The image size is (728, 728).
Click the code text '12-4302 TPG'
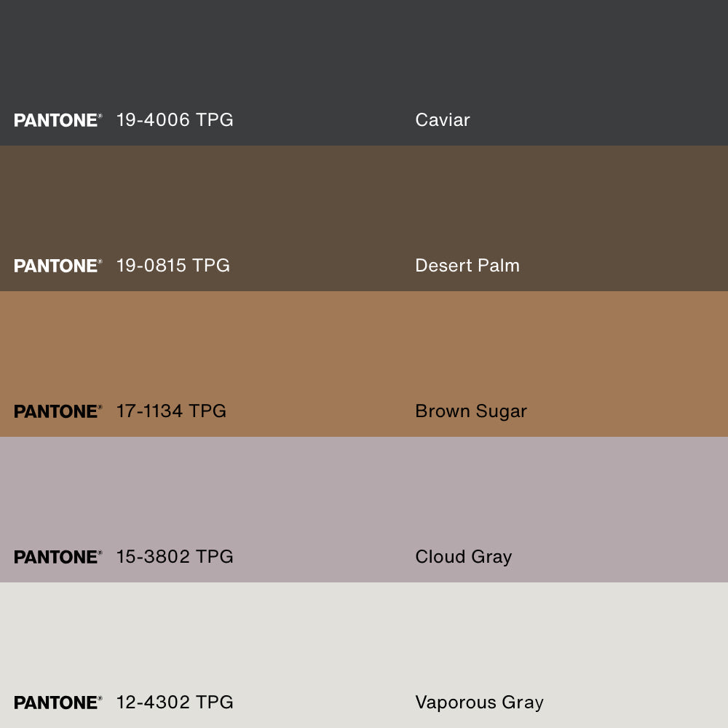(175, 702)
